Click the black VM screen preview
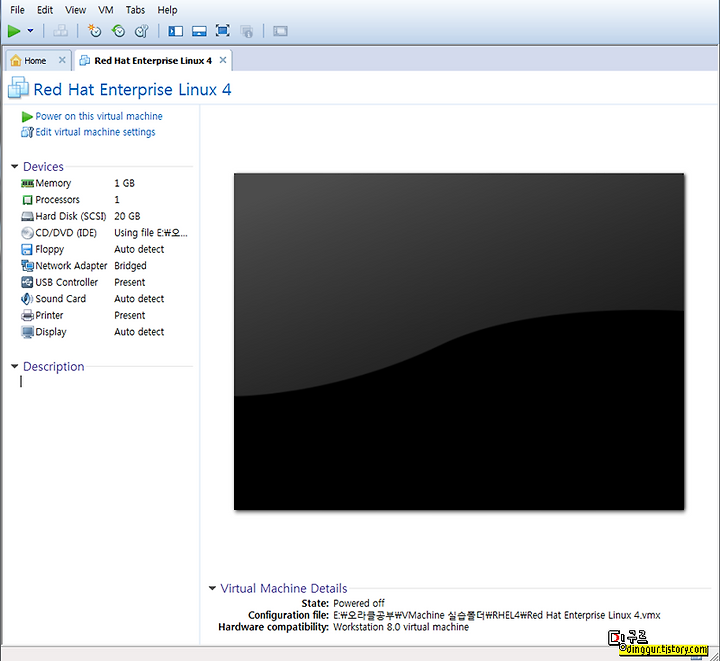This screenshot has height=661, width=720. 459,342
